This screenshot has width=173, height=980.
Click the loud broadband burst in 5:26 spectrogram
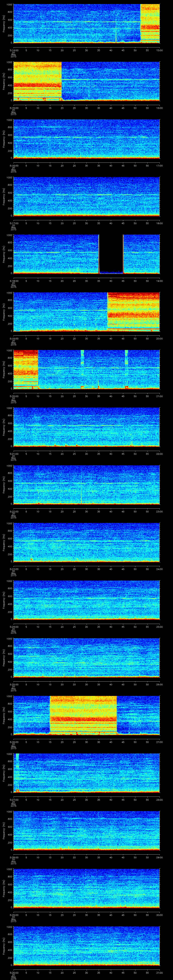[83, 715]
